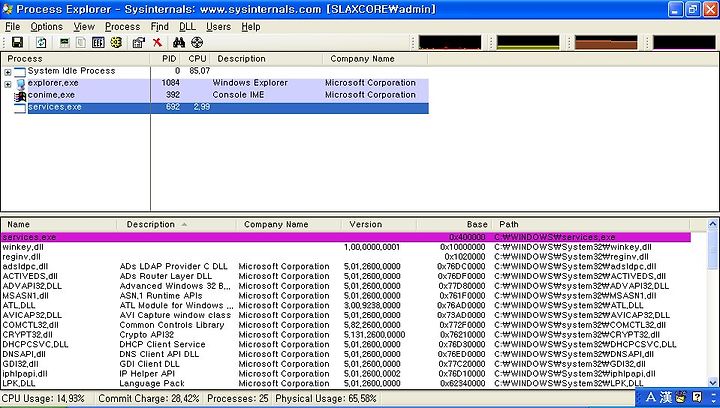Open the Users menu

(219, 27)
